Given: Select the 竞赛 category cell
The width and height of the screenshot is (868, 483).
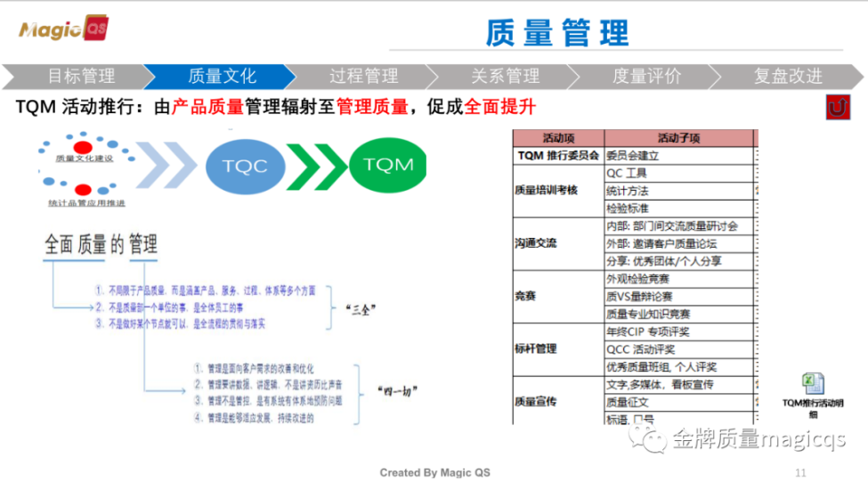Looking at the screenshot, I should coord(558,297).
